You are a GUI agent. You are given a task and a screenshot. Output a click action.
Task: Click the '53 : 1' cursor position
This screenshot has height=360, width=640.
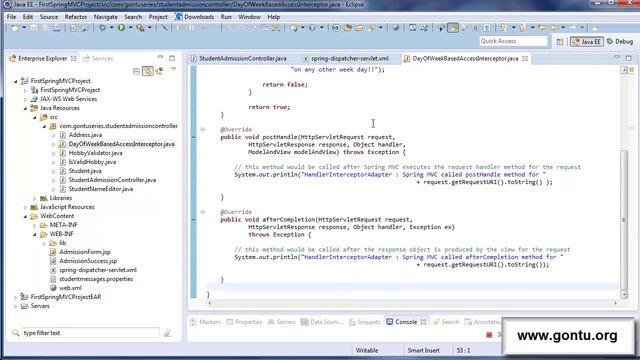coord(463,350)
